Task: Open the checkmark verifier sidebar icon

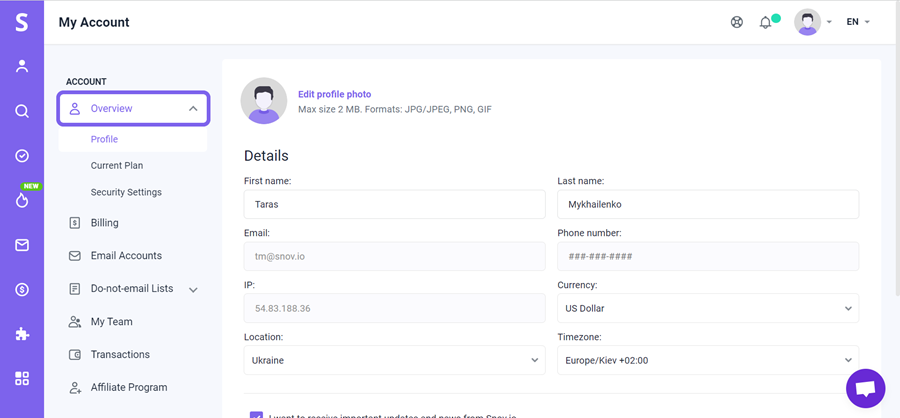Action: [22, 156]
